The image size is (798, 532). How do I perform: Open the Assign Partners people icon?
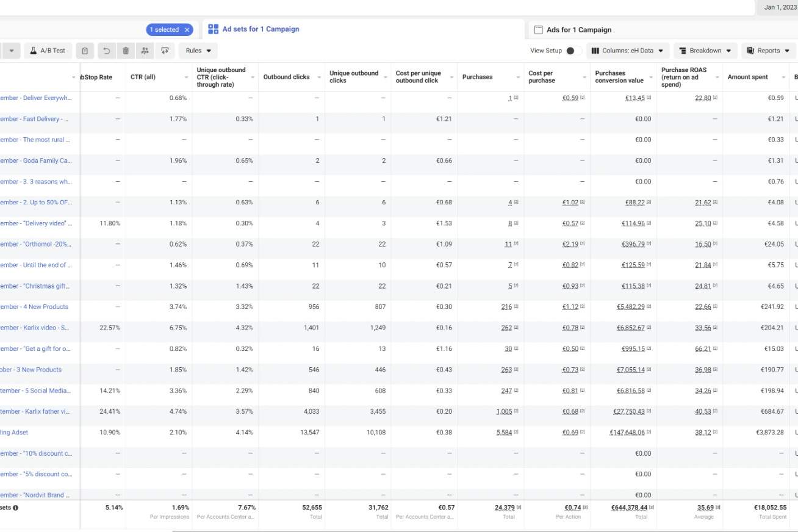145,50
